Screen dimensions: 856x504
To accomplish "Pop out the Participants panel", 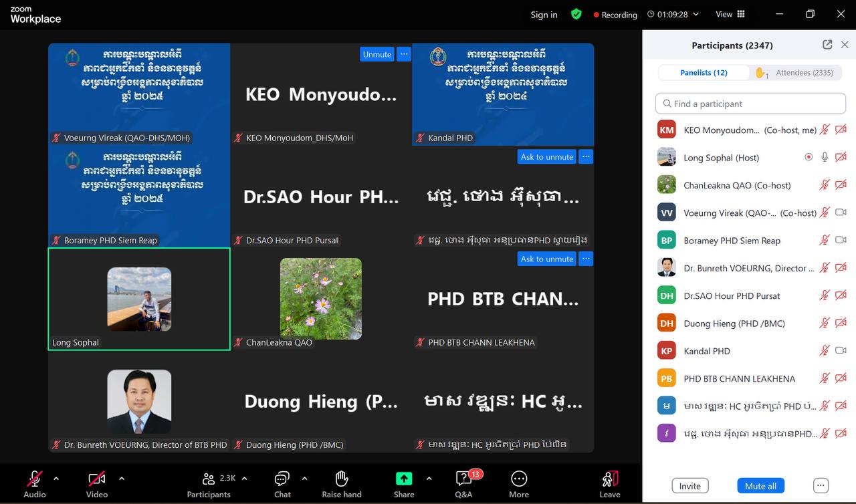I will coord(827,45).
